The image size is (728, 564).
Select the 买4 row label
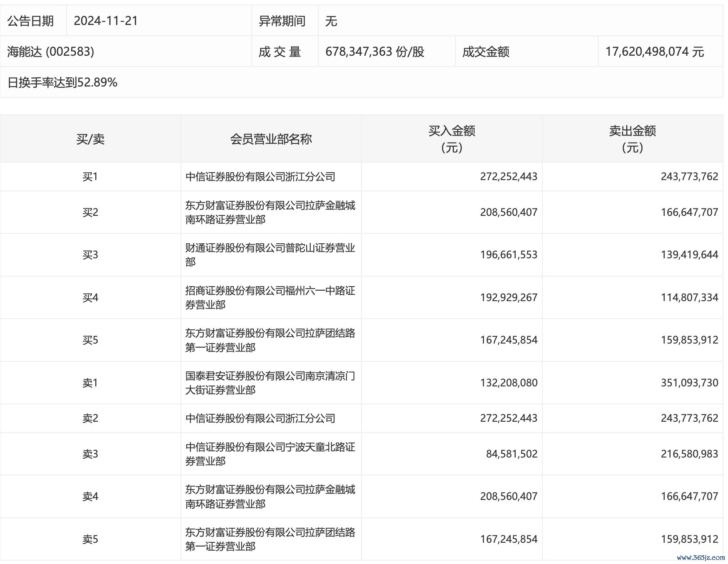coord(90,297)
